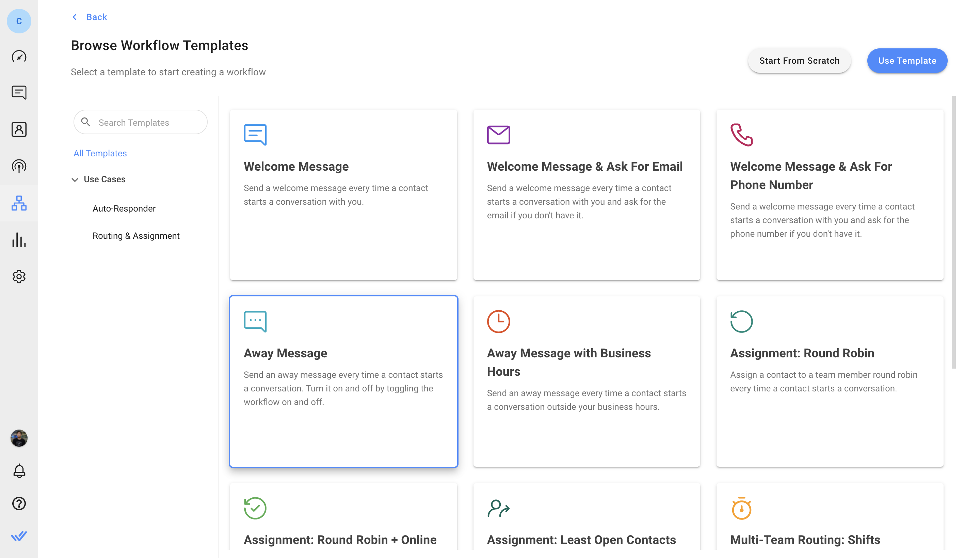Screen dimensions: 980x558
Task: Open the Help question mark icon
Action: click(x=19, y=503)
